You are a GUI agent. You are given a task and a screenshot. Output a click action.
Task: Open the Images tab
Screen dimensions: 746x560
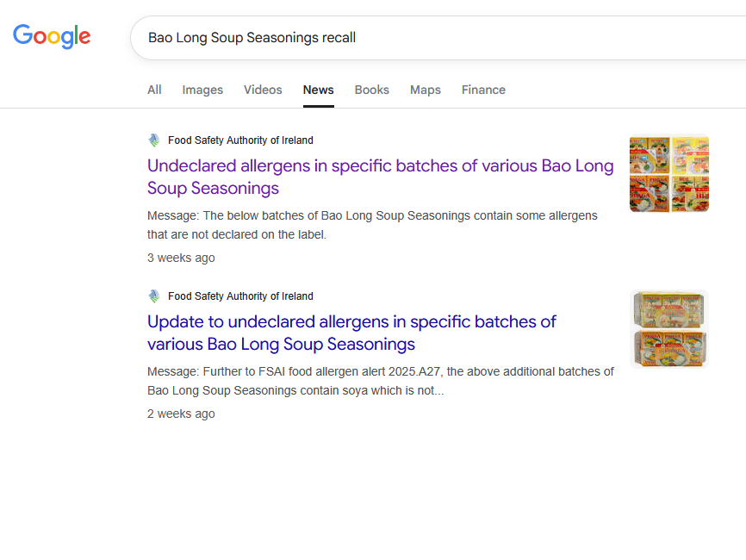[202, 90]
